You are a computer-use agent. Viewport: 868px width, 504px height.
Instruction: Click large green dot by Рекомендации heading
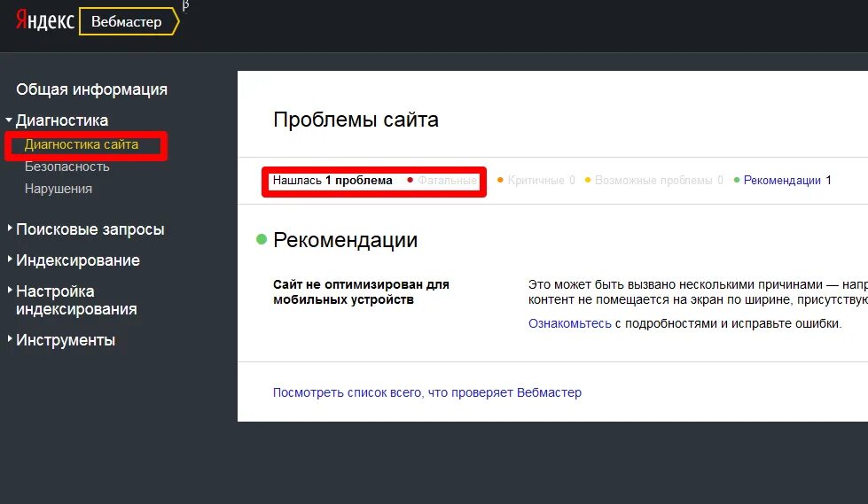(262, 239)
